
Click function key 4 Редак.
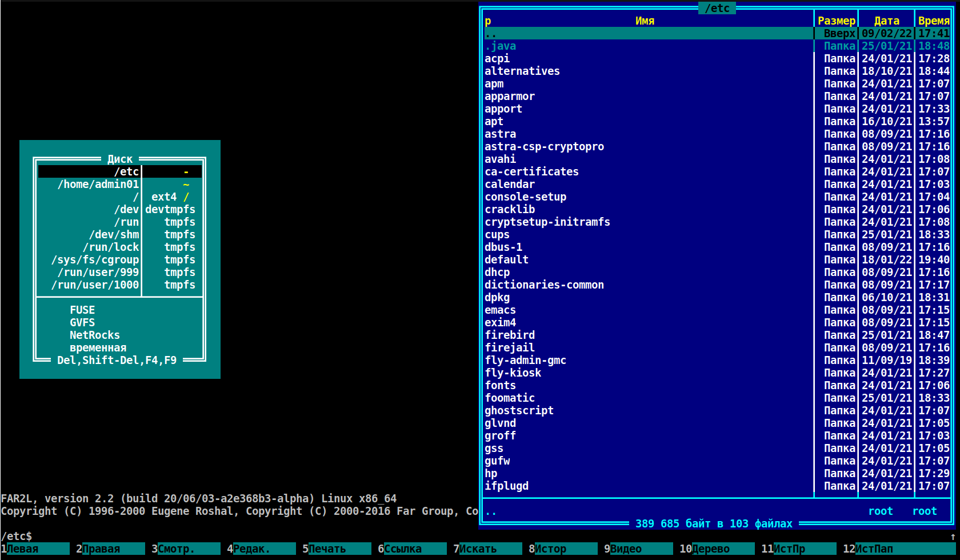point(261,549)
